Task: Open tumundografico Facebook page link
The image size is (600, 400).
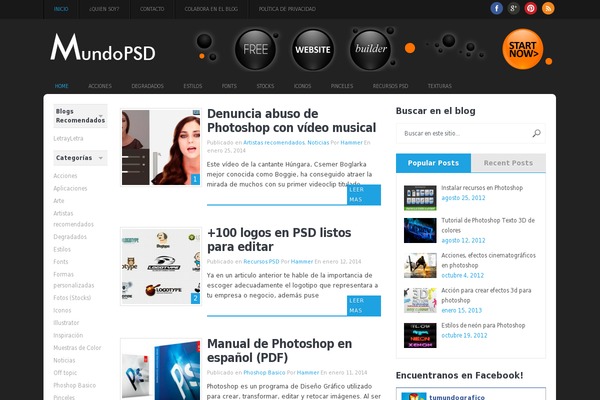Action: click(457, 397)
